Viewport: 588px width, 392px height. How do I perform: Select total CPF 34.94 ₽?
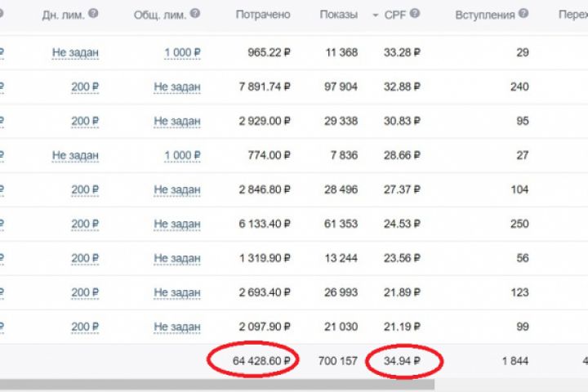(x=402, y=361)
